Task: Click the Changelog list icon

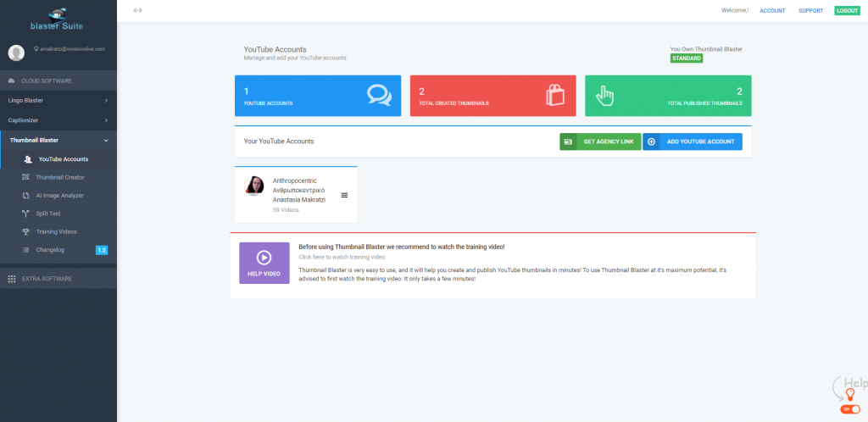Action: coord(25,250)
